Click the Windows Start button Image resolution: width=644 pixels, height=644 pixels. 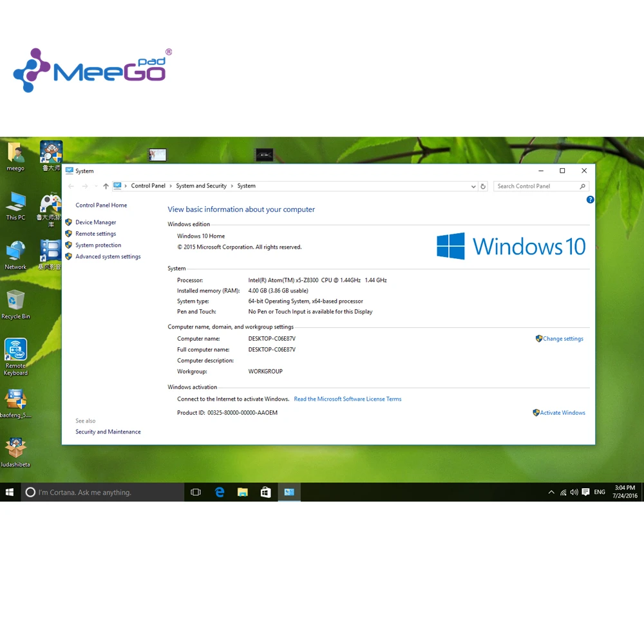tap(10, 492)
